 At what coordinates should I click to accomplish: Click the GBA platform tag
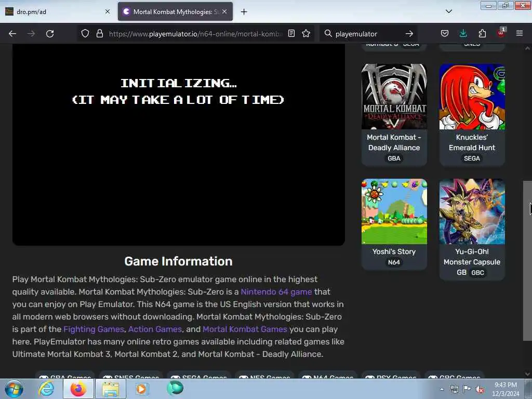point(394,158)
